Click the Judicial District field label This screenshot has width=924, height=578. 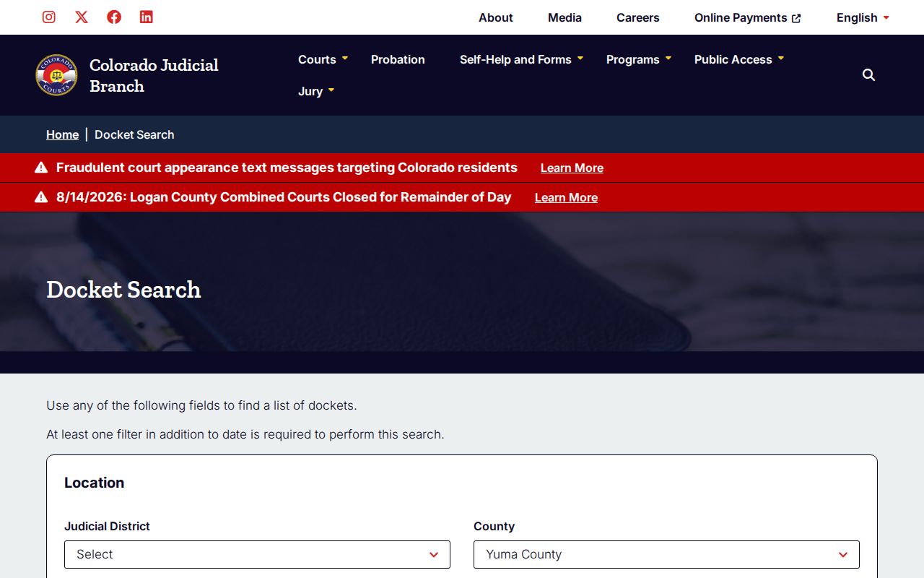[107, 526]
